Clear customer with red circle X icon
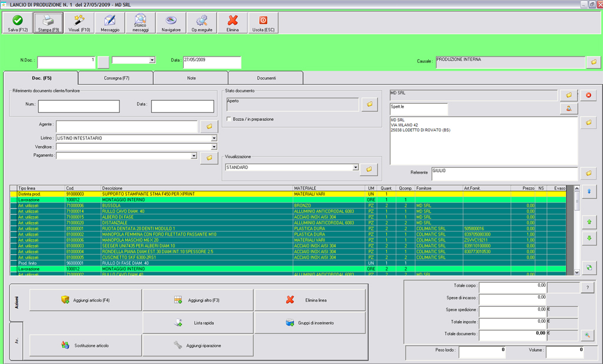Screen dimensions: 603x364 pyautogui.click(x=588, y=95)
